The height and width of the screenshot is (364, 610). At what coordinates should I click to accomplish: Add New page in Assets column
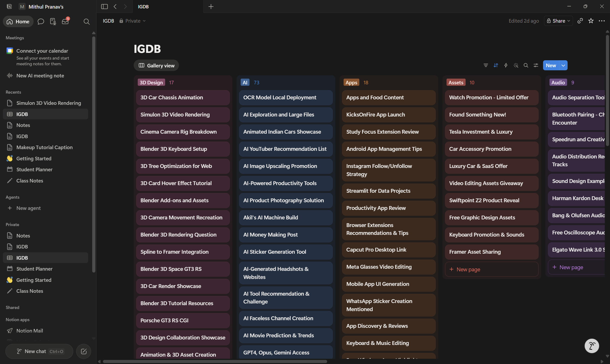[x=492, y=269]
